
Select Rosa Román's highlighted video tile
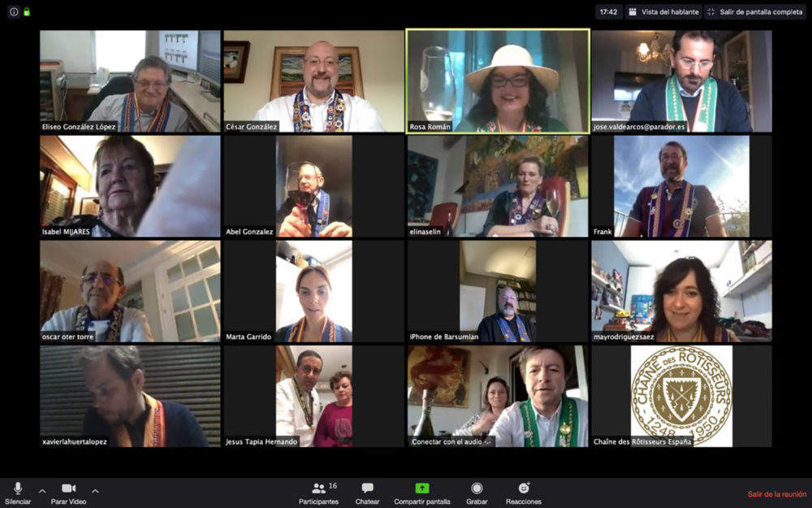click(498, 81)
